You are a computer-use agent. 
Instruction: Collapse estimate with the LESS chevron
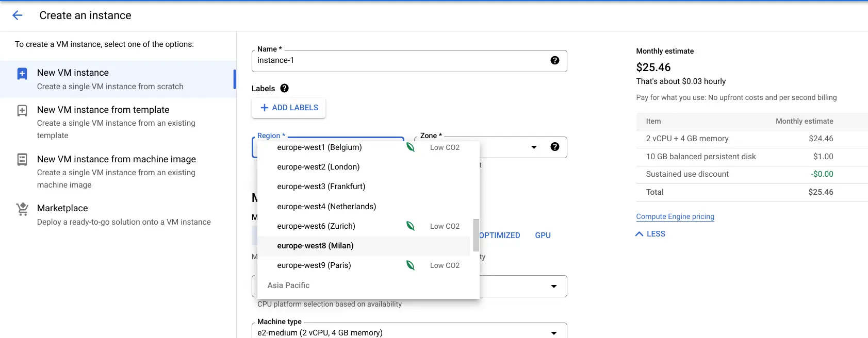[x=640, y=234]
